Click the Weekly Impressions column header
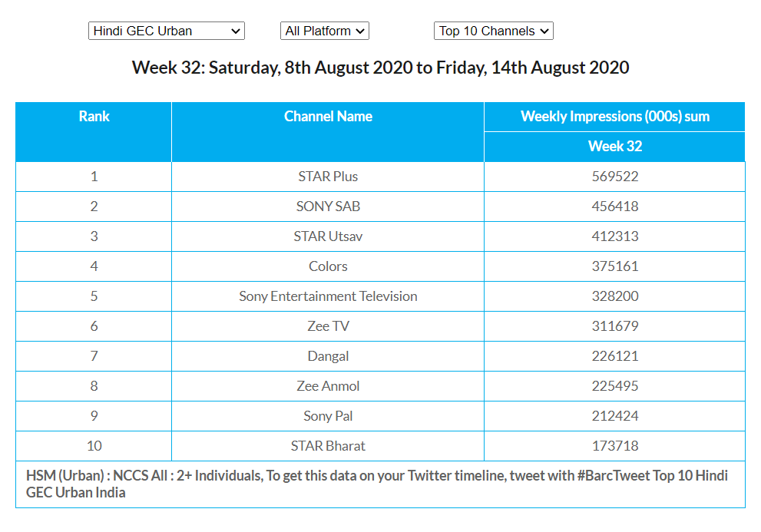Screen dimensions: 761x532 tap(614, 117)
